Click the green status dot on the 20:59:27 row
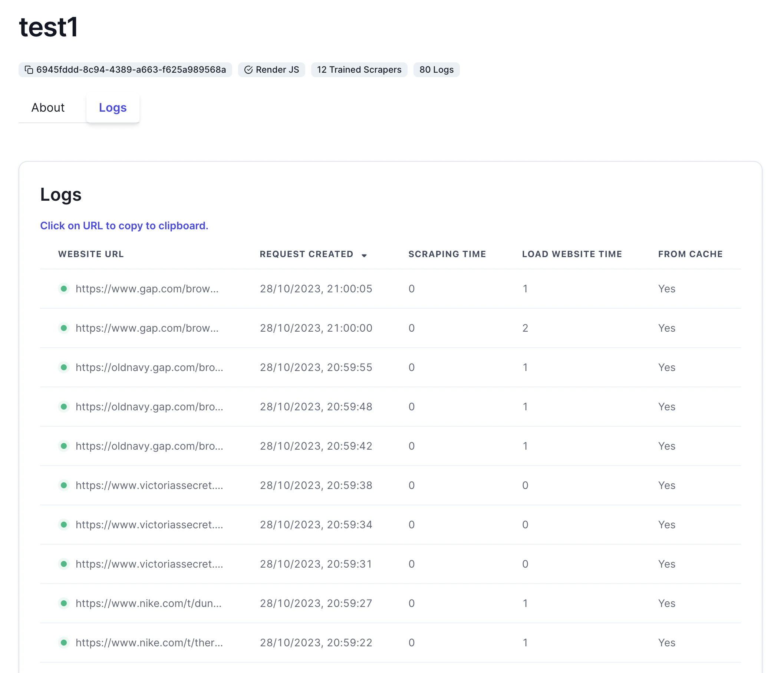 click(64, 603)
